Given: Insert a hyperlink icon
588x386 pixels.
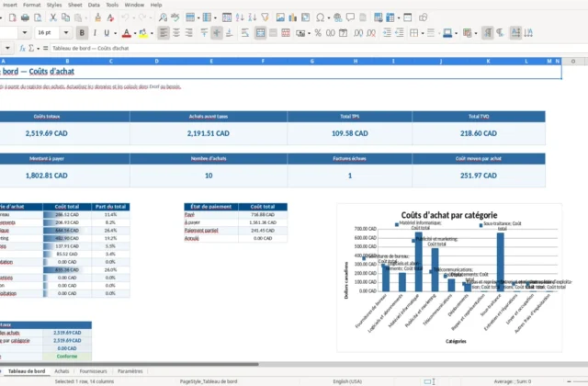Looking at the screenshot, I should [337, 17].
